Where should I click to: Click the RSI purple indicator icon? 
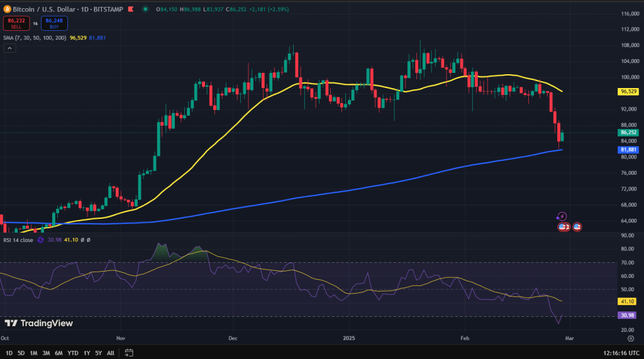point(40,240)
